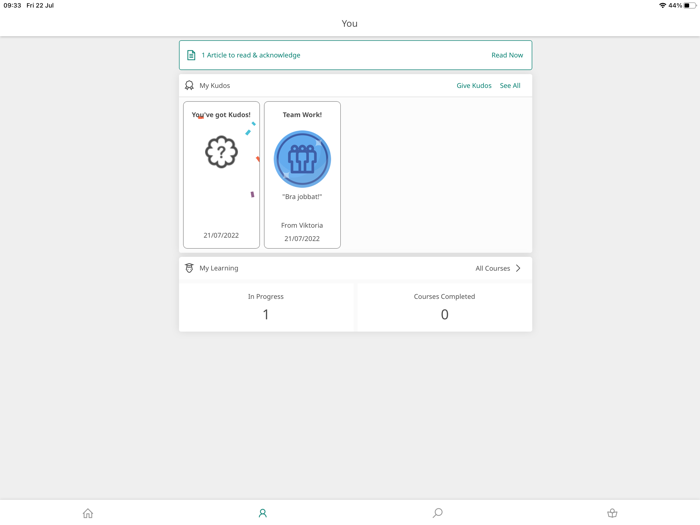The image size is (700, 525).
Task: Click the My Learning graduate icon
Action: click(x=189, y=268)
